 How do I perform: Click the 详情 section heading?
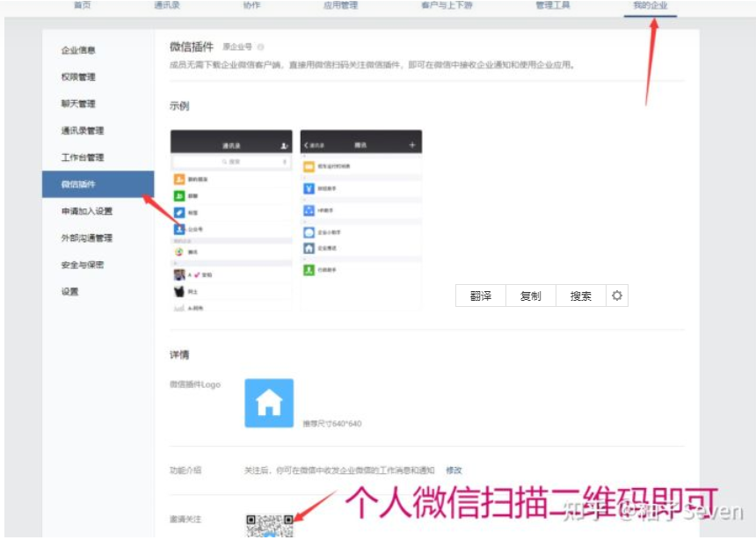(179, 354)
